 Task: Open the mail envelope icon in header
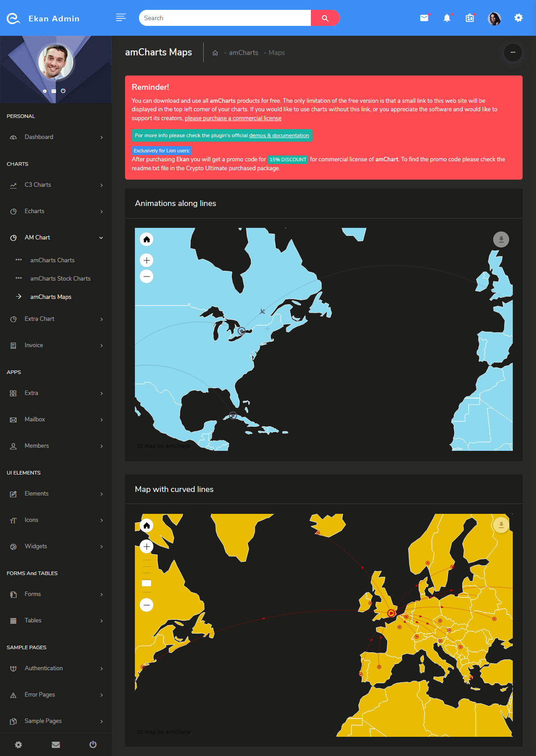coord(424,18)
